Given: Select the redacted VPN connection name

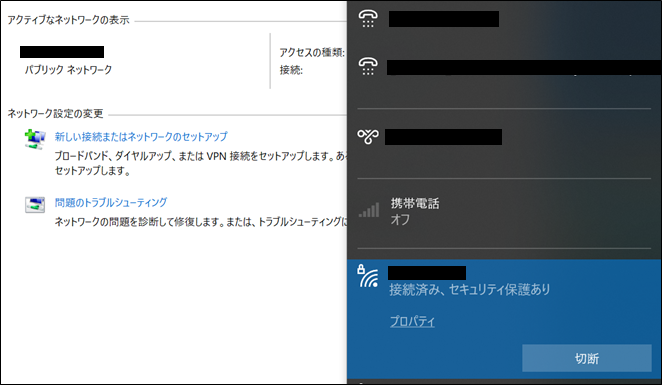Looking at the screenshot, I should (x=443, y=137).
